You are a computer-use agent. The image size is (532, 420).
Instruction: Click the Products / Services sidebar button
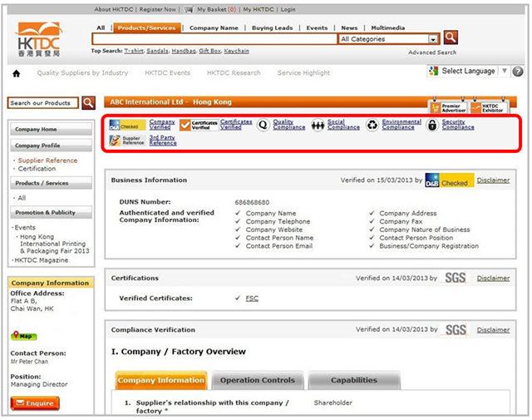coord(51,183)
